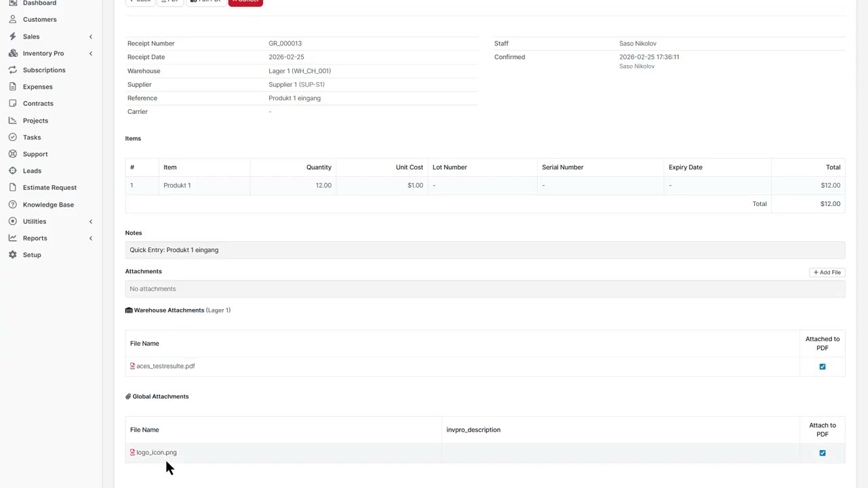Click confirmed timestamp 2026-02-25 17:36:11

(x=649, y=57)
